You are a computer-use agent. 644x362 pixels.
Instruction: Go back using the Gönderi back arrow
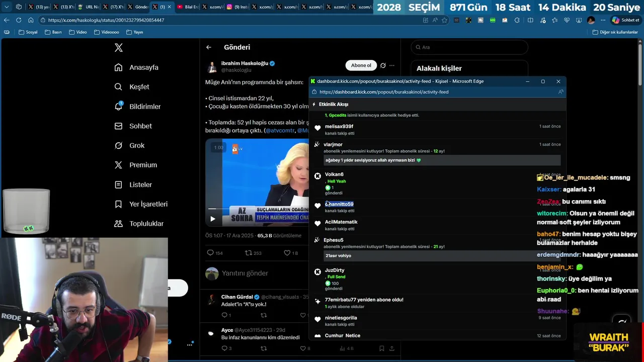click(x=209, y=47)
